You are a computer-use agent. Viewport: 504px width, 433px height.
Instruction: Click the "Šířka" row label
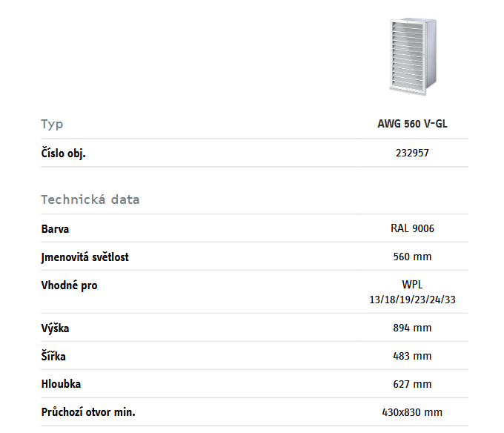pyautogui.click(x=53, y=356)
